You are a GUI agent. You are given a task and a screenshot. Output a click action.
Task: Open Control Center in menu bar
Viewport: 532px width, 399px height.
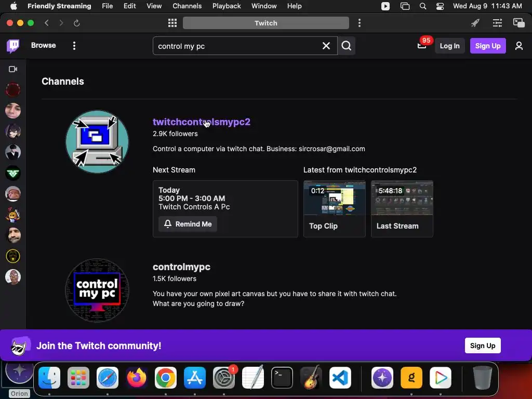440,6
